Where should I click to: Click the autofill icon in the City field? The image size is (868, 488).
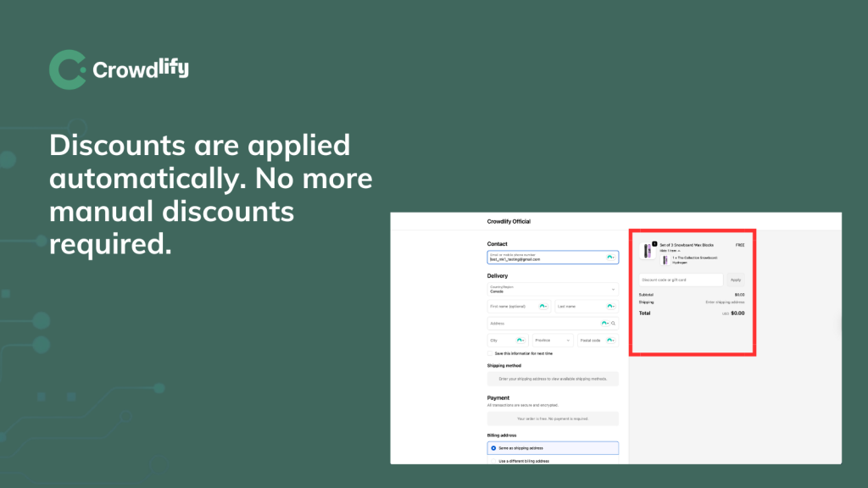520,341
